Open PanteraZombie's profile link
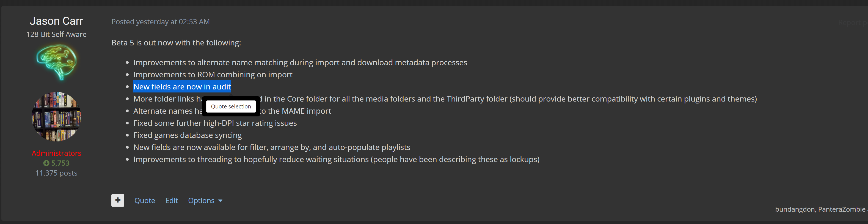The image size is (868, 224). point(841,209)
